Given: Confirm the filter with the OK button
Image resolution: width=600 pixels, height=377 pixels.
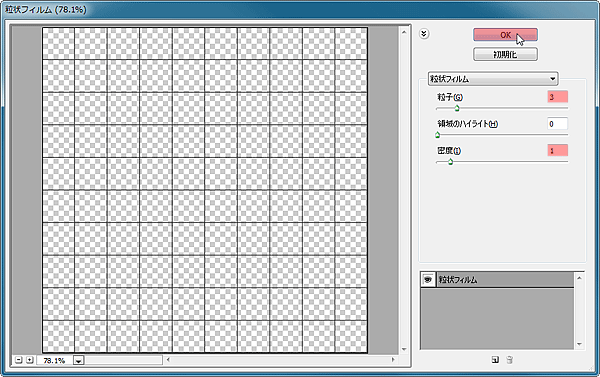Looking at the screenshot, I should tap(505, 35).
